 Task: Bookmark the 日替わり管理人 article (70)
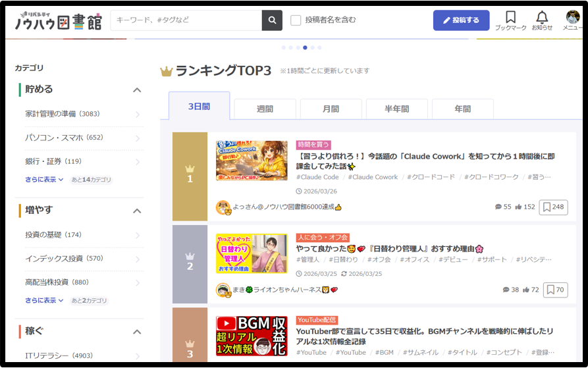pos(555,290)
